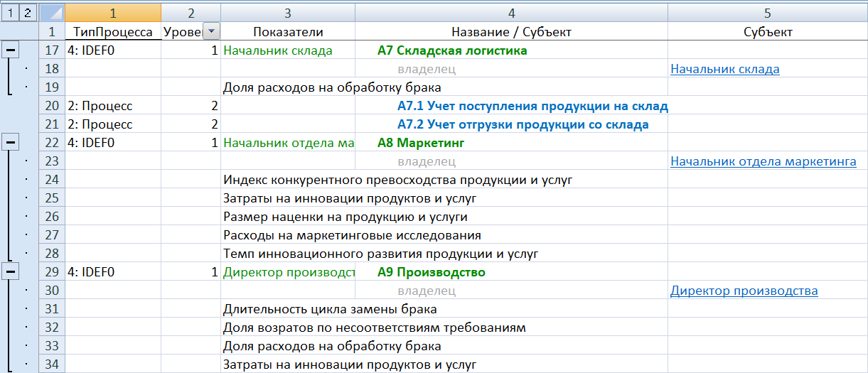Viewport: 868px width, 373px height.
Task: Open the Уровень column filter dropdown
Action: (211, 32)
